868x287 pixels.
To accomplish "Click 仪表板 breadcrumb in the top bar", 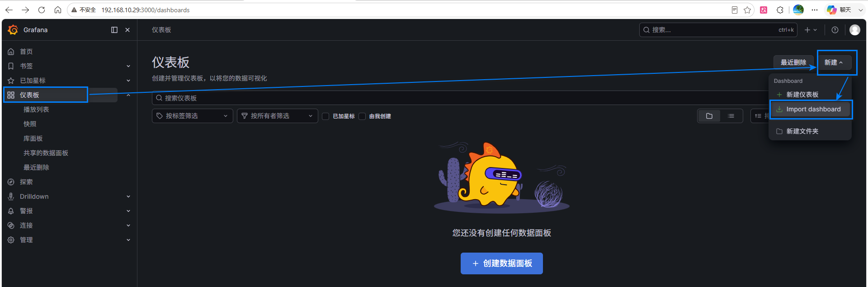I will (x=161, y=30).
